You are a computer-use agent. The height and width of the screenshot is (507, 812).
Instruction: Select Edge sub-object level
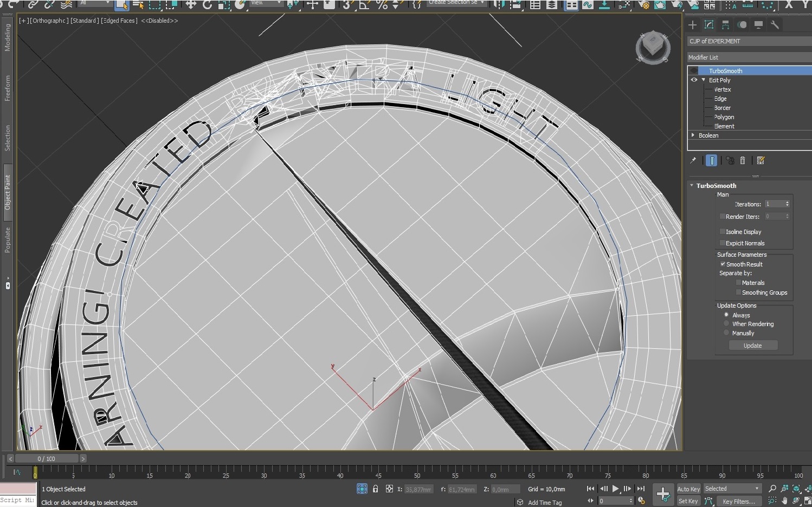pos(720,99)
